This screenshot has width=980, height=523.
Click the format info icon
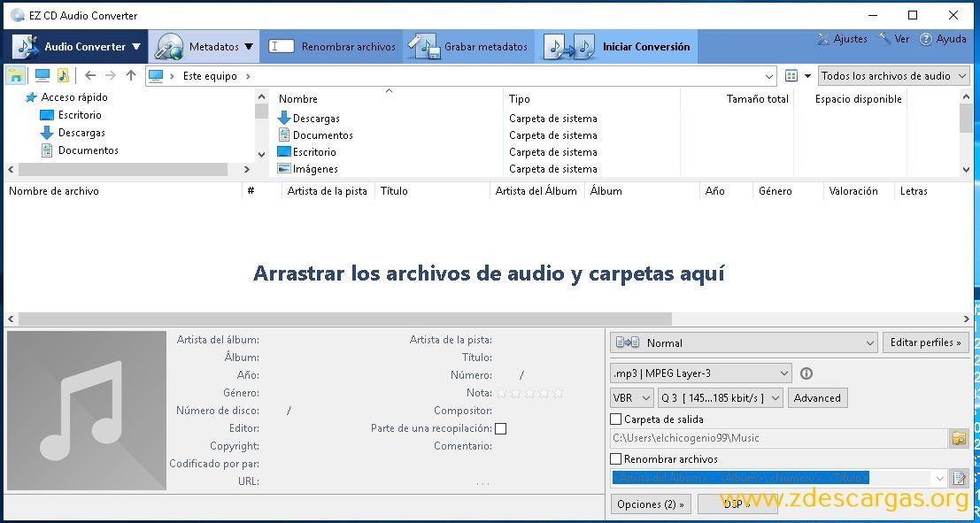[806, 373]
